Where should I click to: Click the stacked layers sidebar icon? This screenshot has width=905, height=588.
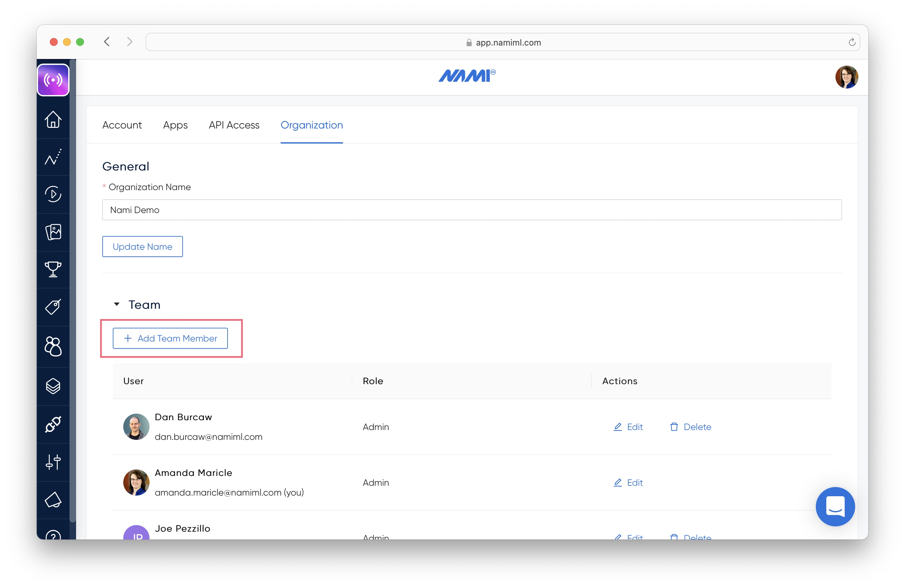coord(53,386)
